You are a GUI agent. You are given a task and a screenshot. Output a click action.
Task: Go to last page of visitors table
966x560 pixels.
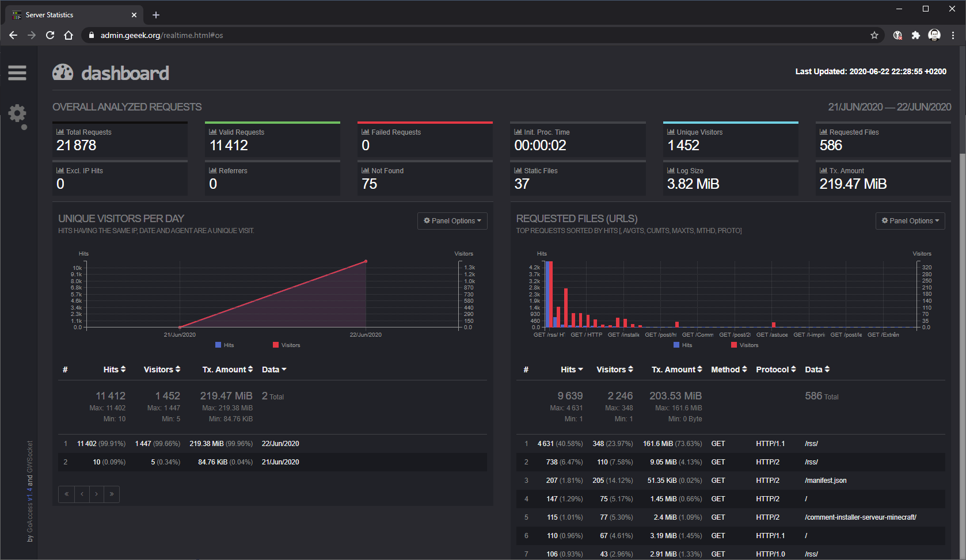[x=112, y=494]
